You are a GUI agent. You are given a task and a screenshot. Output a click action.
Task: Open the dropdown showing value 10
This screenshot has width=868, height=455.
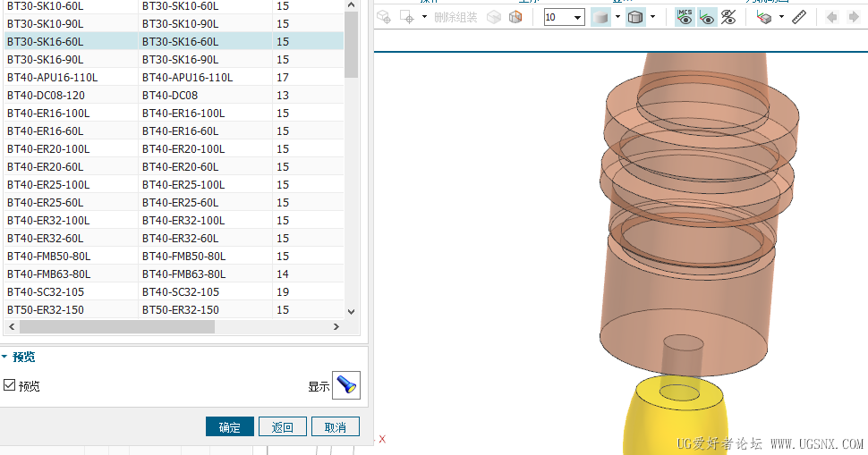coord(577,17)
